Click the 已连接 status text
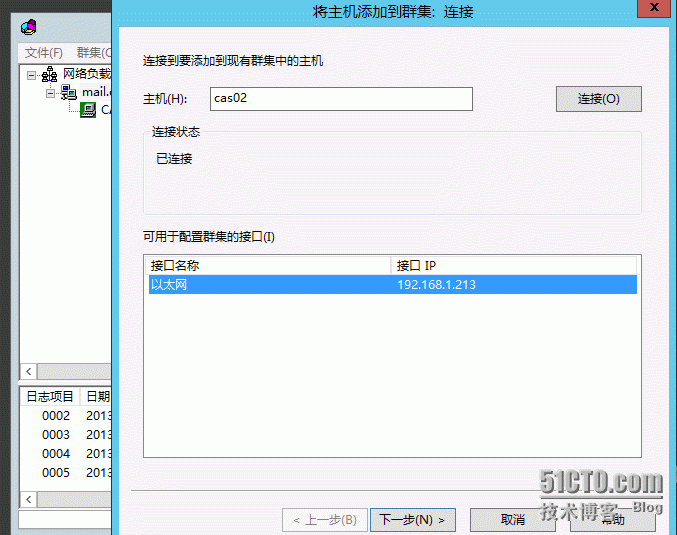Viewport: 677px width, 535px height. pos(174,158)
